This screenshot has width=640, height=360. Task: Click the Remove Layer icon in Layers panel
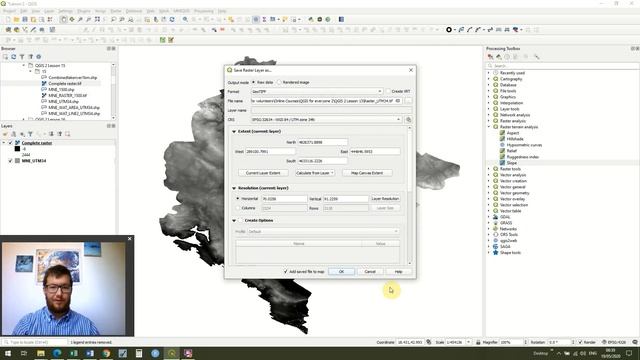68,134
